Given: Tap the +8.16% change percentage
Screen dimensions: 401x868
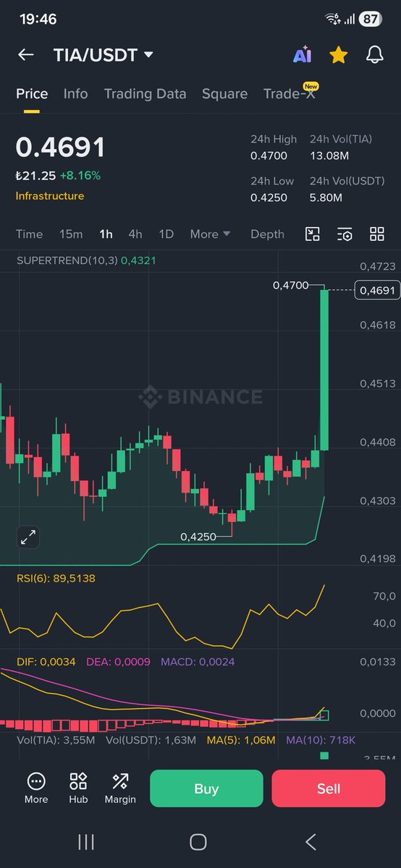Looking at the screenshot, I should pyautogui.click(x=80, y=176).
